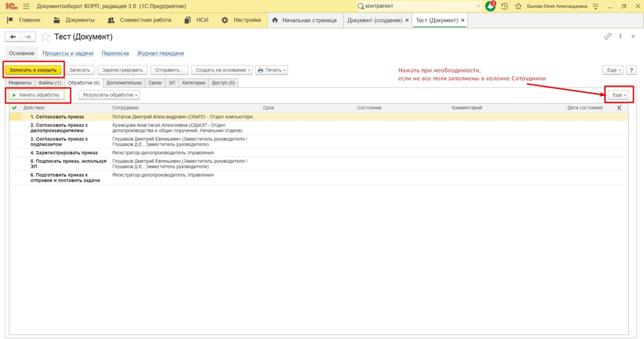Viewport: 644px width, 339px height.
Task: Open the 1C main menu hamburger icon
Action: pyautogui.click(x=26, y=6)
